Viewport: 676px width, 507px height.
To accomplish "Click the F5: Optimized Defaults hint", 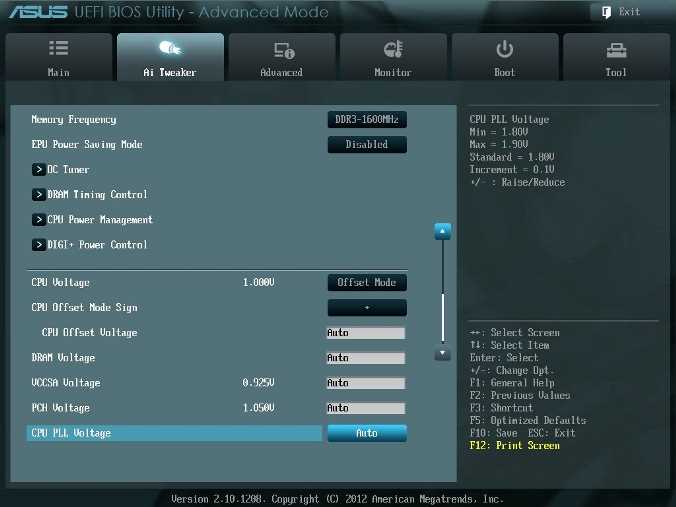I will [x=528, y=420].
